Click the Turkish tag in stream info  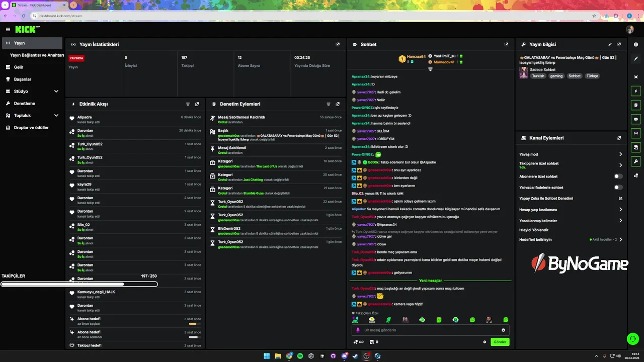pos(538,76)
